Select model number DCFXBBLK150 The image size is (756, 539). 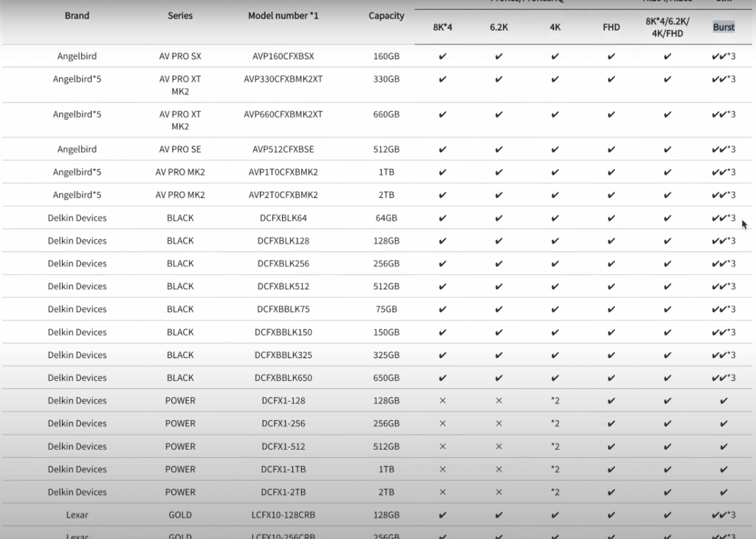click(283, 332)
